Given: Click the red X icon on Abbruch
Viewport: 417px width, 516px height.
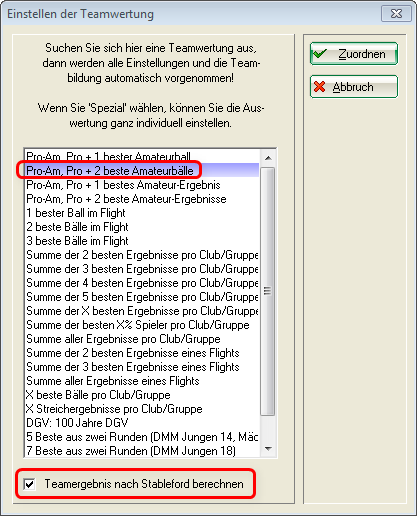Looking at the screenshot, I should pos(319,87).
